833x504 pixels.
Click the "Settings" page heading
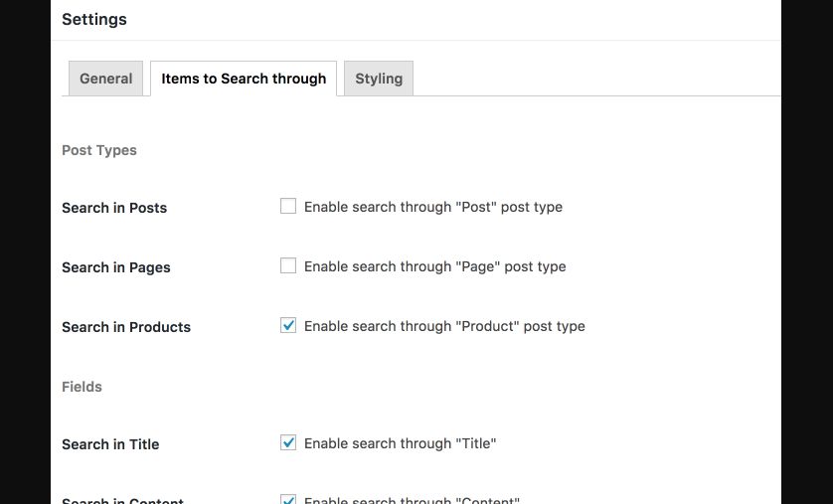(94, 19)
